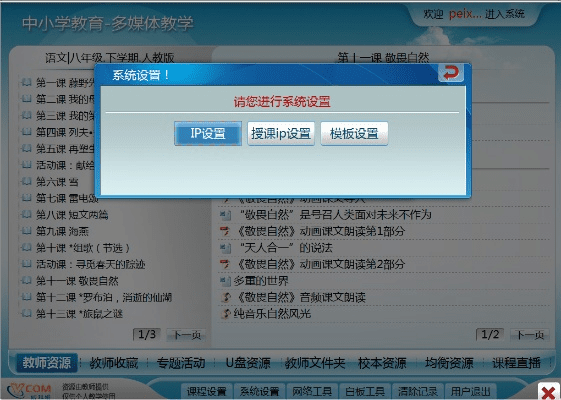Screen dimensions: 561x400
Task: Open “敬畏自然”是号召人类面对未来不作为
Action: pos(336,215)
